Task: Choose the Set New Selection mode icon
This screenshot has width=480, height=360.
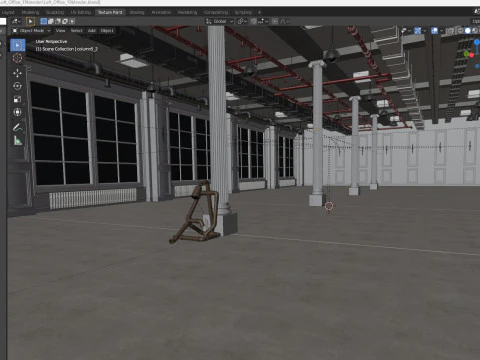Action: (x=43, y=21)
